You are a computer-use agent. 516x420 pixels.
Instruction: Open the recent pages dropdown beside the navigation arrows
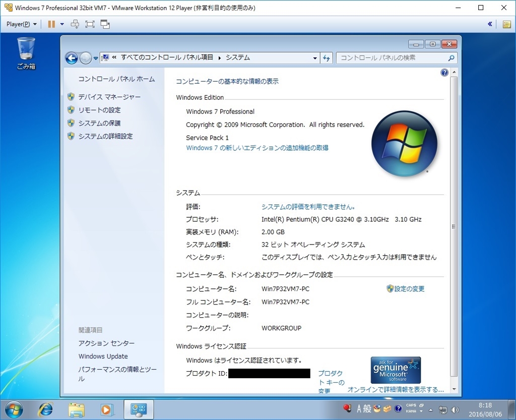coord(95,58)
